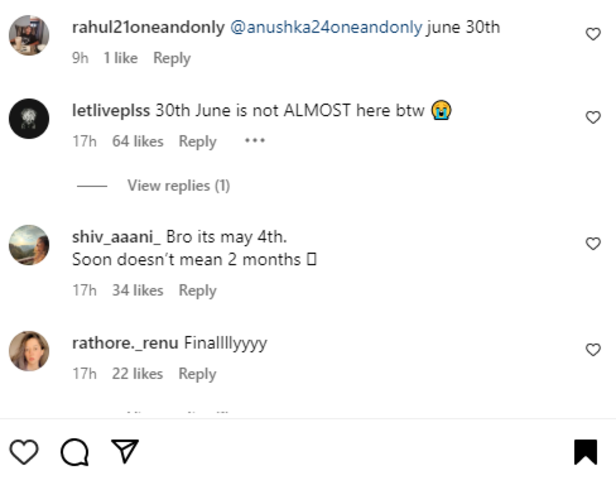
Task: Share the post via paper plane icon
Action: pyautogui.click(x=124, y=452)
